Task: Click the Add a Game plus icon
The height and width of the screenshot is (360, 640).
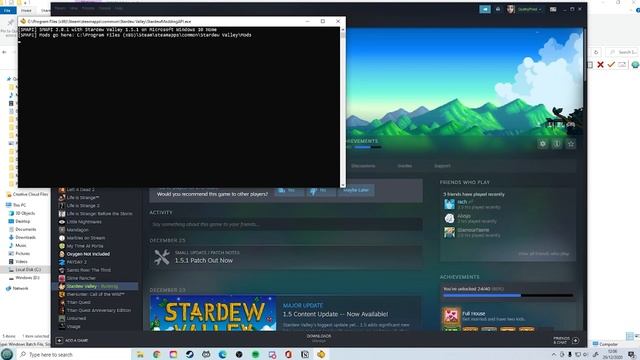Action: pos(59,340)
